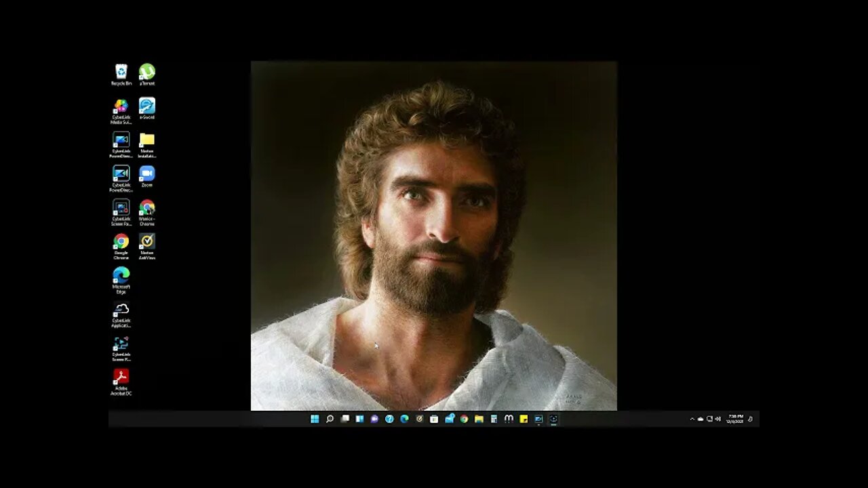The image size is (868, 488).
Task: Open taskbar Search magnifier
Action: coord(330,419)
